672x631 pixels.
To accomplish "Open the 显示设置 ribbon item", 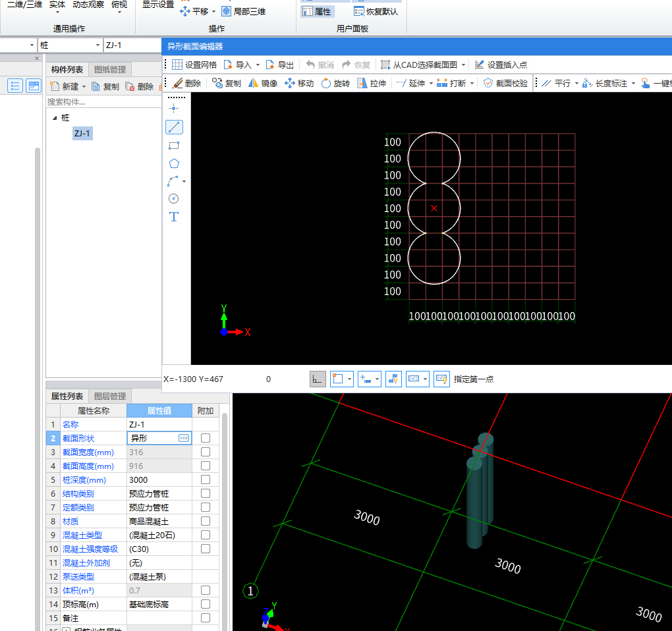I will pyautogui.click(x=158, y=5).
